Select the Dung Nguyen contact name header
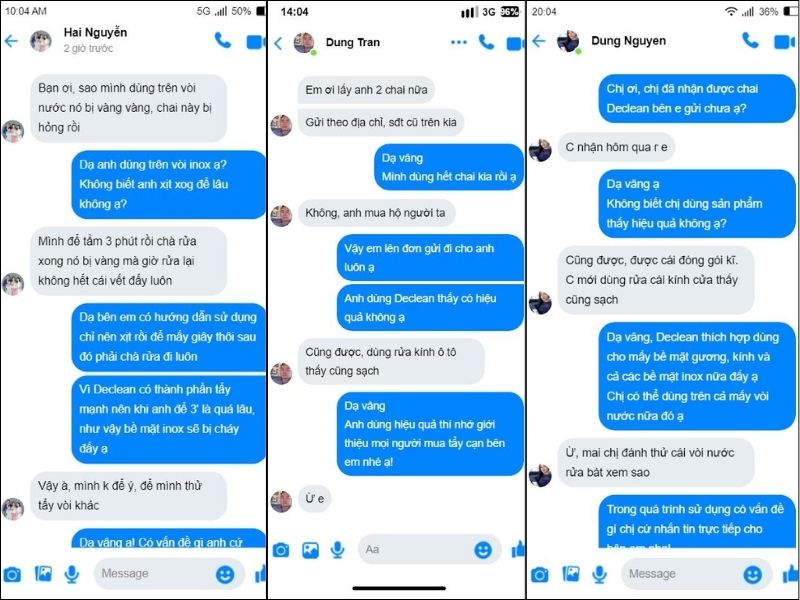This screenshot has height=600, width=800. tap(628, 41)
